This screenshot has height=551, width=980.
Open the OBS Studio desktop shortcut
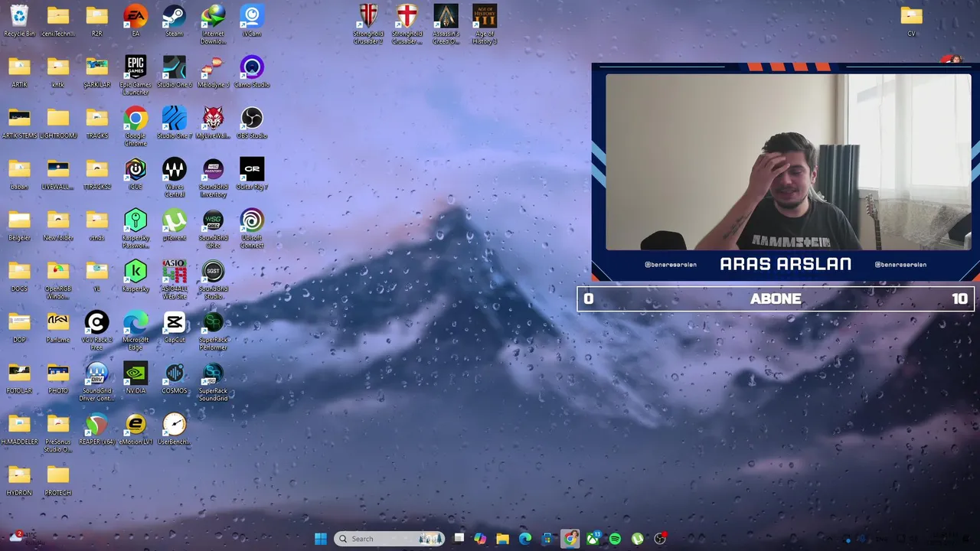click(251, 123)
